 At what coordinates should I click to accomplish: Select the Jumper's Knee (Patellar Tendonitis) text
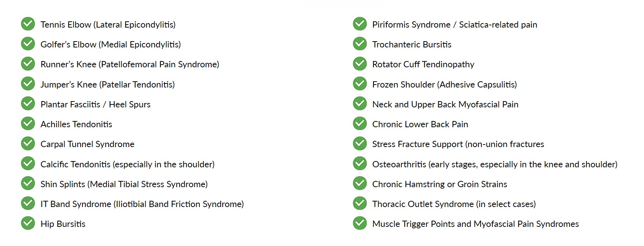[x=108, y=85]
